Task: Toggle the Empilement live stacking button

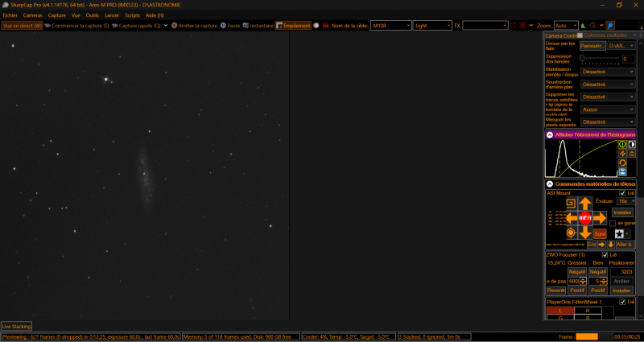Action: pyautogui.click(x=293, y=26)
